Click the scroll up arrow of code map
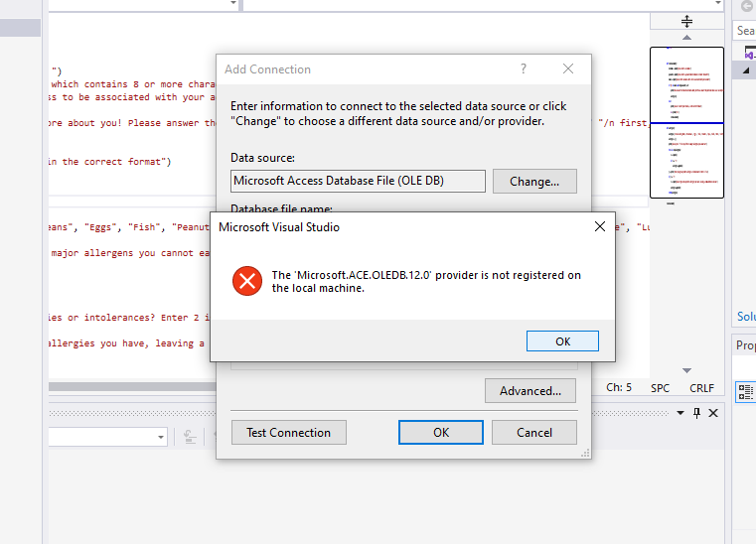 pos(686,38)
